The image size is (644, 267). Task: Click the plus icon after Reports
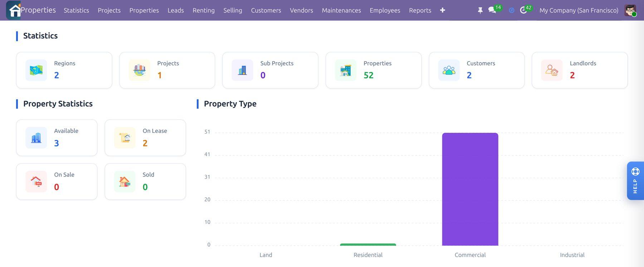tap(443, 10)
